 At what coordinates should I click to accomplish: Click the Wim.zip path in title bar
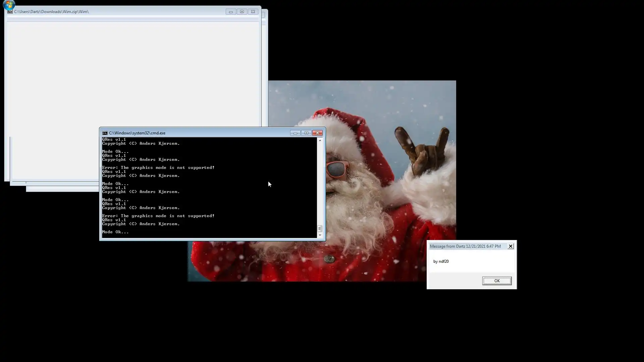click(x=51, y=12)
